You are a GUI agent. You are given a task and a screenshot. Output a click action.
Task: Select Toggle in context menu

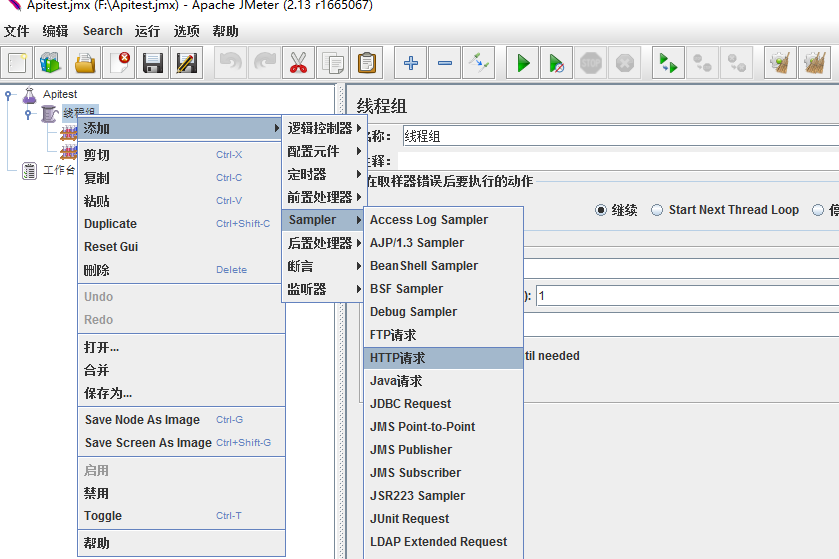(181, 516)
